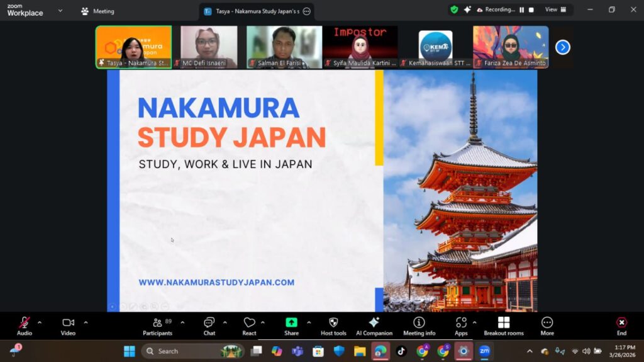Show next participants with blue arrow
This screenshot has width=644, height=362.
click(x=563, y=47)
